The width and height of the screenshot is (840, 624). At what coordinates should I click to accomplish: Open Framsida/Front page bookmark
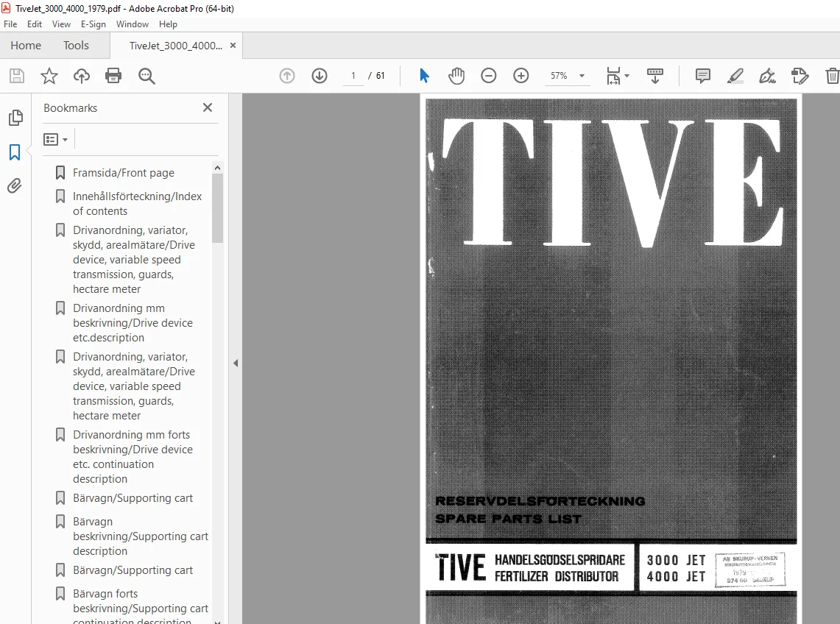click(123, 172)
